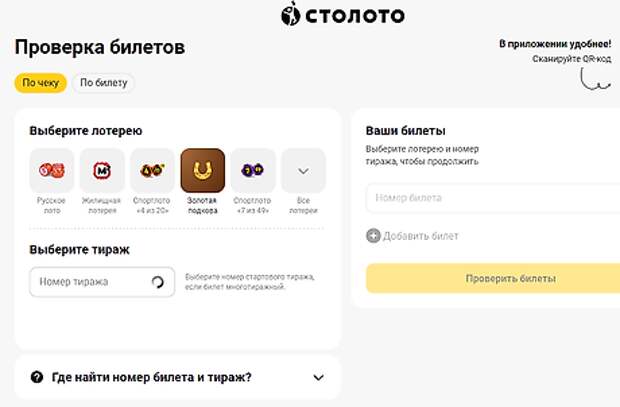Switch to the «По чеку» check mode
The width and height of the screenshot is (620, 407).
click(40, 83)
